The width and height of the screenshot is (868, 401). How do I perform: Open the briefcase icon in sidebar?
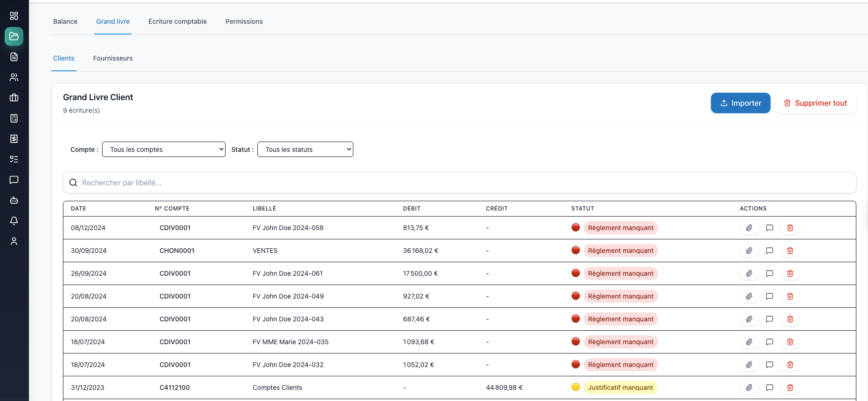click(14, 98)
